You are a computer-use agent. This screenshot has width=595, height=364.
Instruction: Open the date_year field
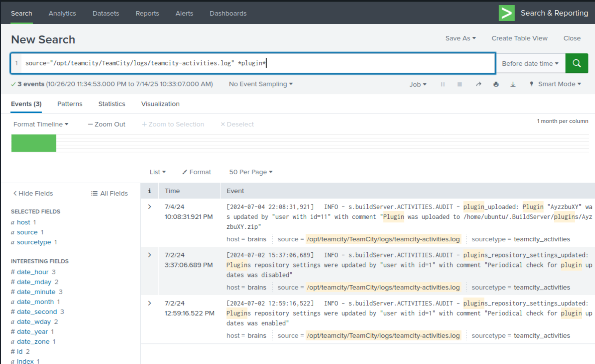coord(32,332)
